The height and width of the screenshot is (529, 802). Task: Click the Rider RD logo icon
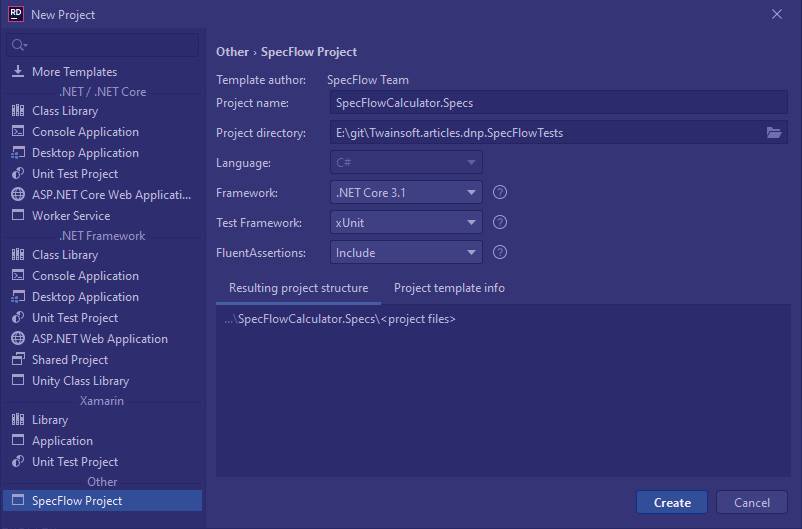pyautogui.click(x=16, y=14)
